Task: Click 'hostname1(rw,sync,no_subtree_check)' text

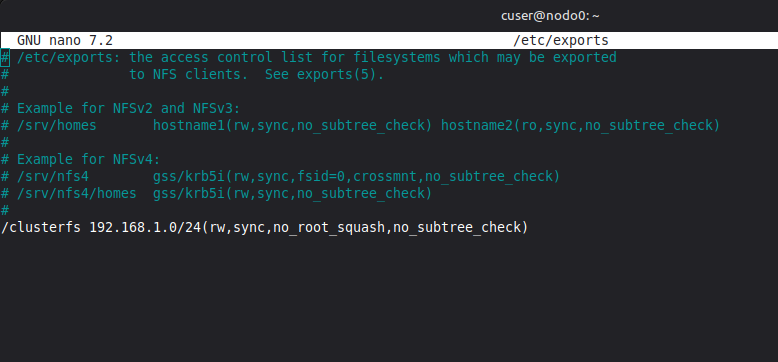Action: tap(293, 125)
